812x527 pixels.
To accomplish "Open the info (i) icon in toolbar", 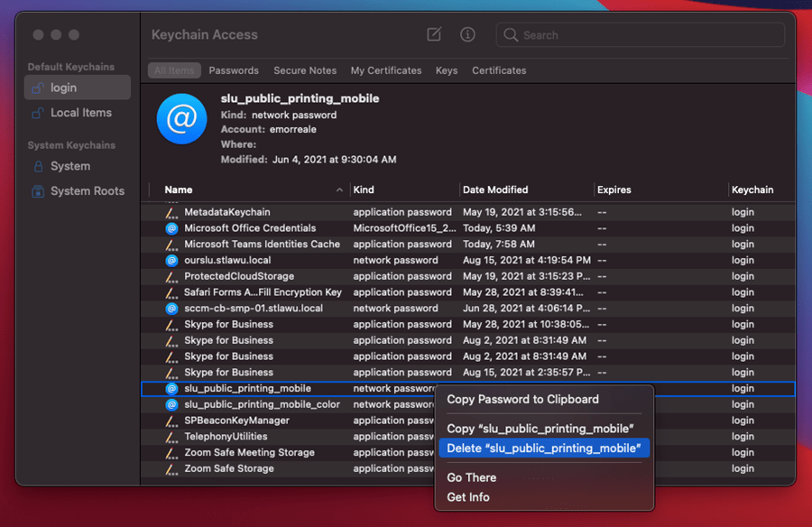I will (x=467, y=34).
